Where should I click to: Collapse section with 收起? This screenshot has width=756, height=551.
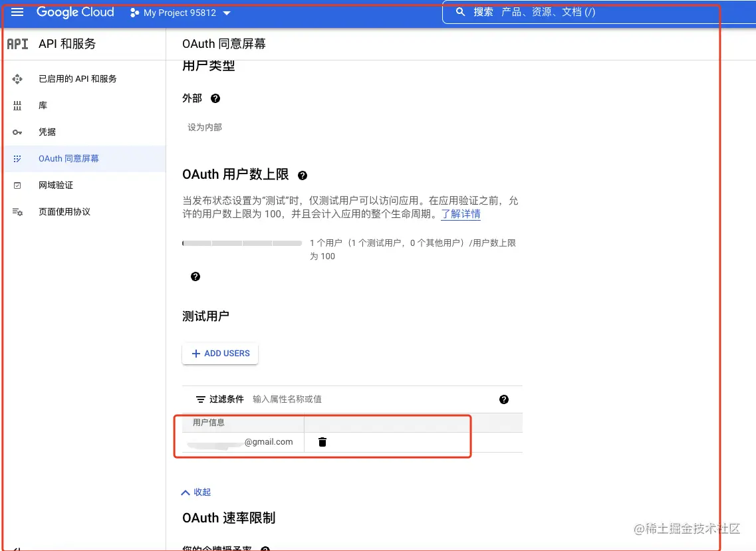(x=196, y=493)
